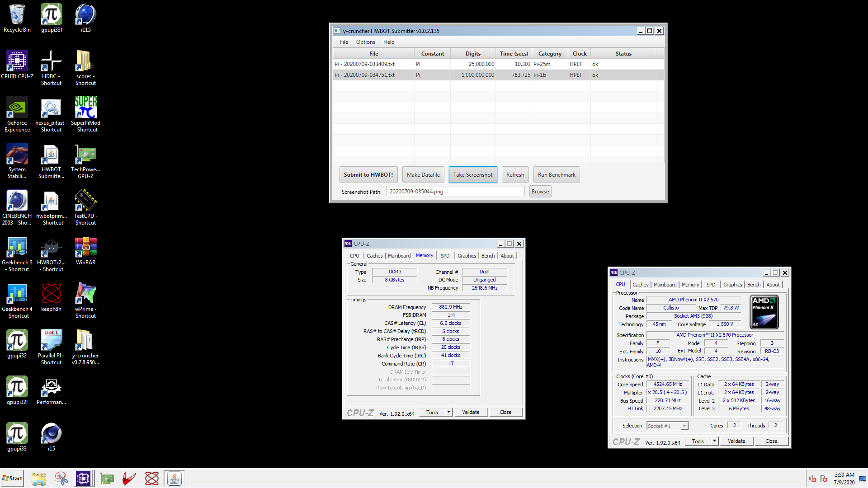
Task: Open CPUID CPU-Z desktop icon
Action: point(17,65)
